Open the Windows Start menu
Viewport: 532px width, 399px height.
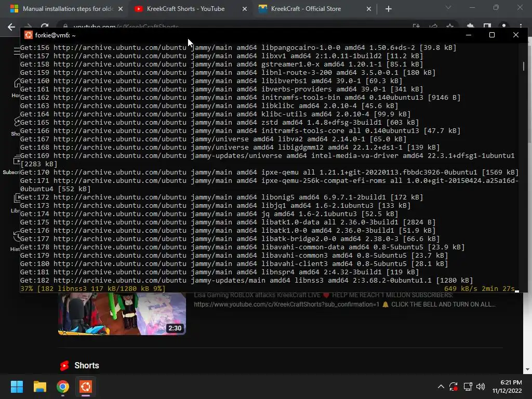pos(17,387)
